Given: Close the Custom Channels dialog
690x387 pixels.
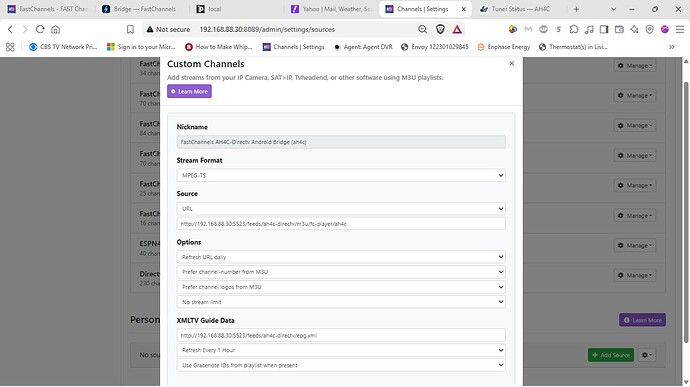Looking at the screenshot, I should (511, 63).
